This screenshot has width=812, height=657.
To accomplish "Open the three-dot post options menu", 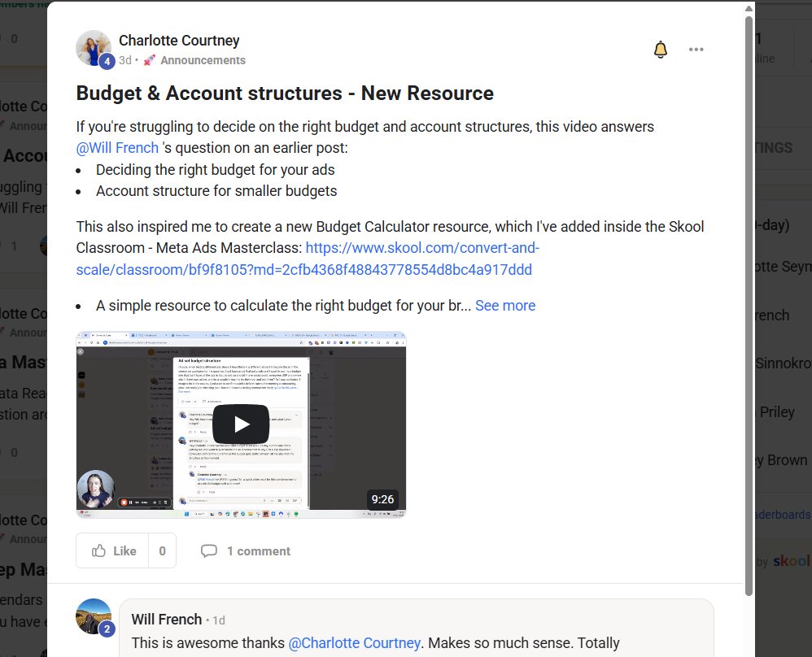I will pos(696,50).
